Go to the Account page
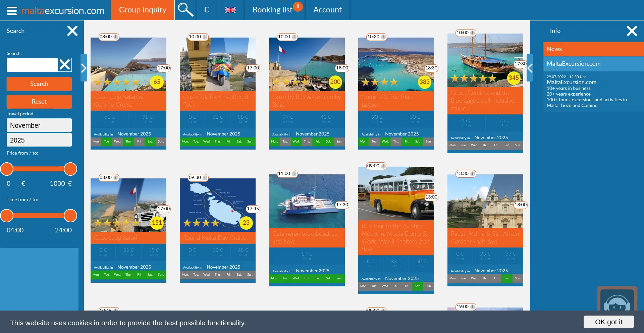This screenshot has width=644, height=333. [327, 10]
